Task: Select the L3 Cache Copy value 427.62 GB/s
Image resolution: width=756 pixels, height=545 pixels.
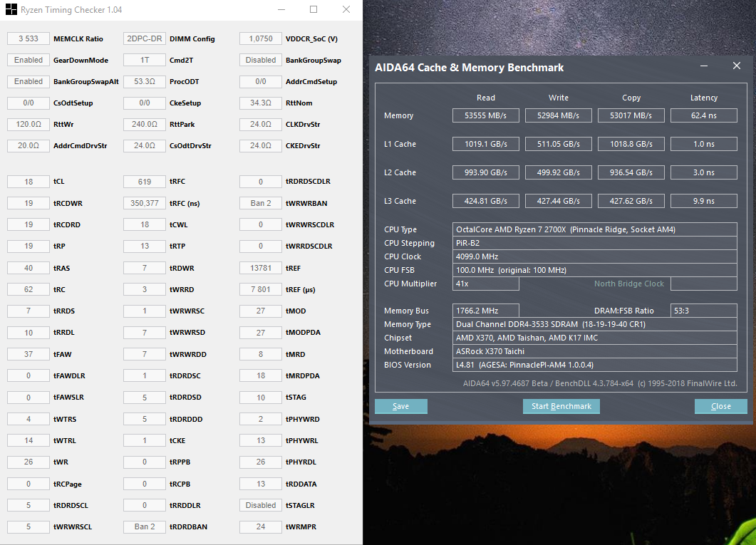Action: [631, 201]
